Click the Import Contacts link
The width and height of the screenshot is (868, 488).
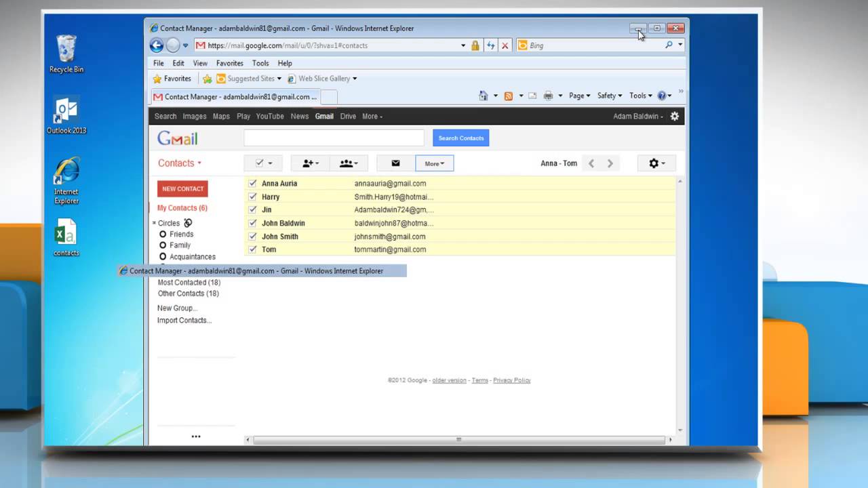point(184,321)
